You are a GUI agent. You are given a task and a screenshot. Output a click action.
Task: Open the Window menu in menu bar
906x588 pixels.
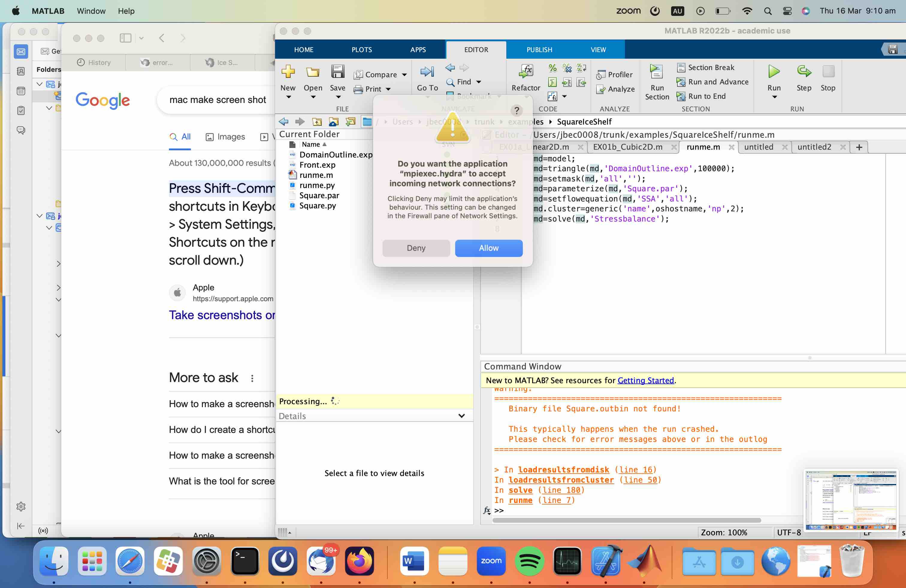[x=91, y=11]
